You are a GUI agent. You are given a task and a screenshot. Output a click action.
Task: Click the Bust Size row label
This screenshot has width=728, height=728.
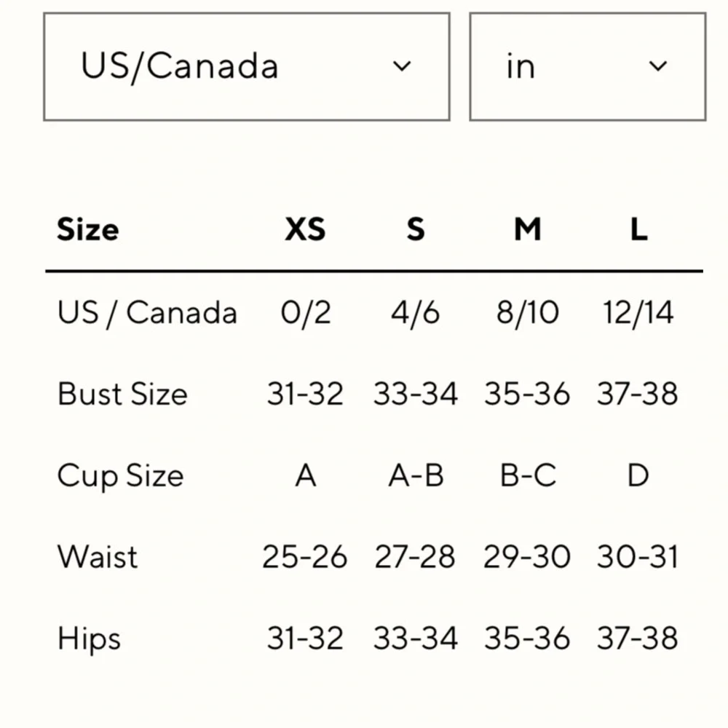[122, 394]
